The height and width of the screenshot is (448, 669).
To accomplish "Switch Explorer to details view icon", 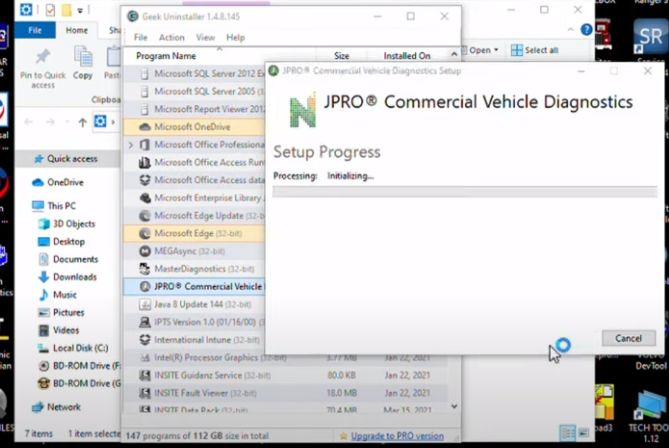I will click(568, 433).
